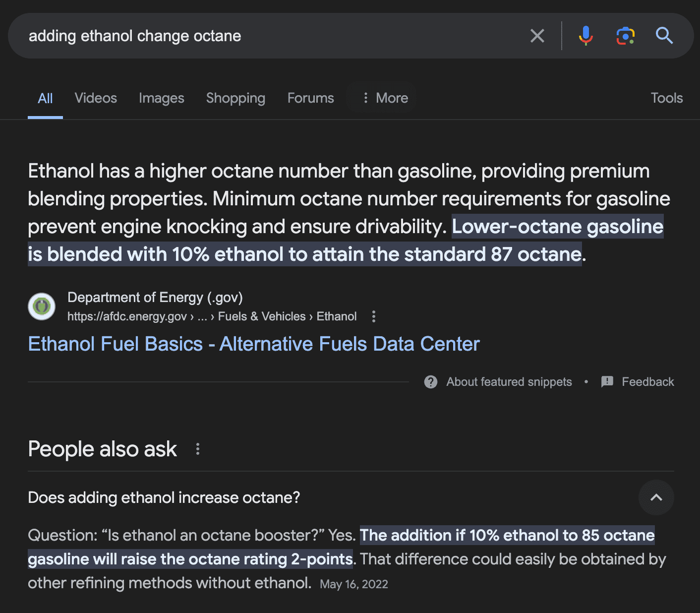Screen dimensions: 700x613
Task: Select the All results tab
Action: [45, 98]
